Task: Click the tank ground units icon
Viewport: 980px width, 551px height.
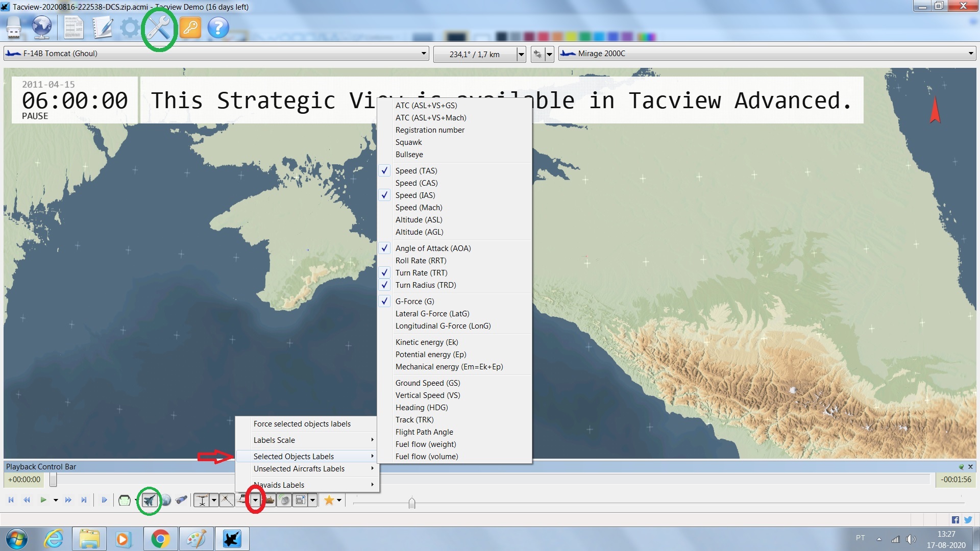Action: click(x=269, y=500)
